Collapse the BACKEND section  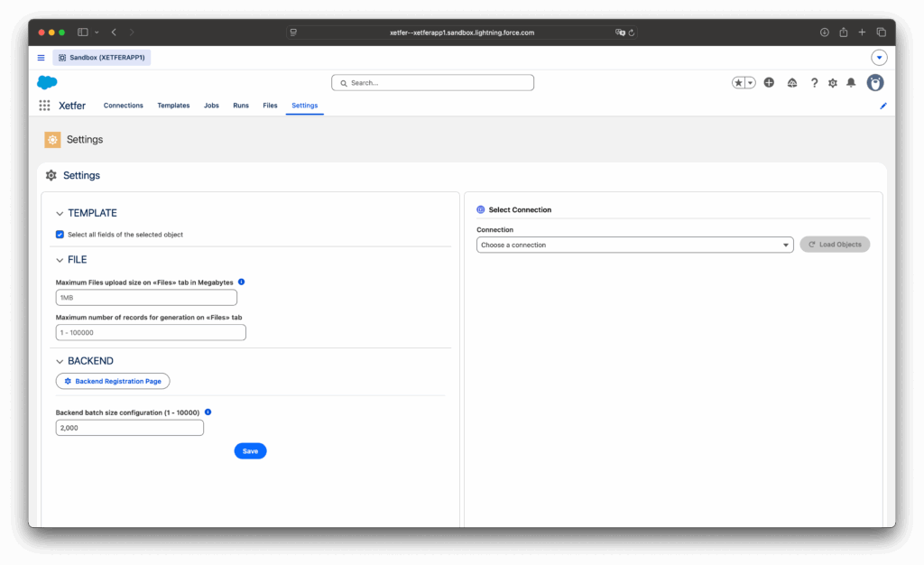60,361
